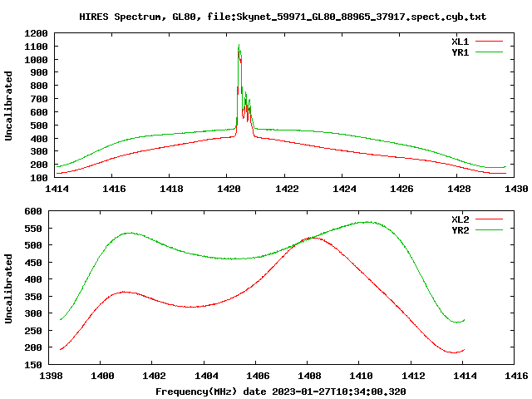Click the 1410 x-axis tick label

pyautogui.click(x=361, y=376)
